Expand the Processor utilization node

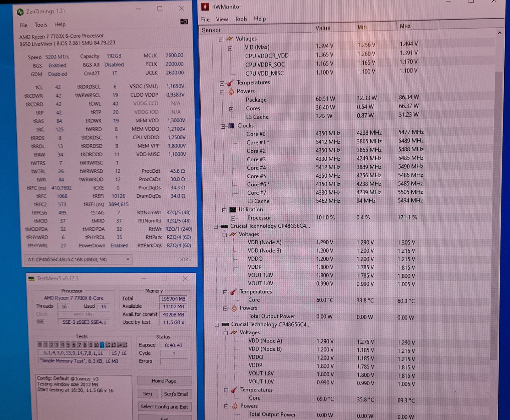tap(233, 218)
